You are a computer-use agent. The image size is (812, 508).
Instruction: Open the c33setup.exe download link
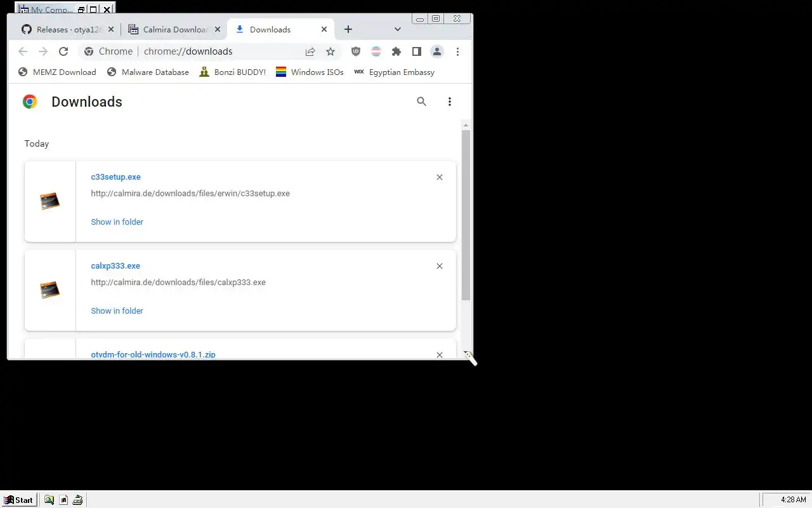[115, 177]
